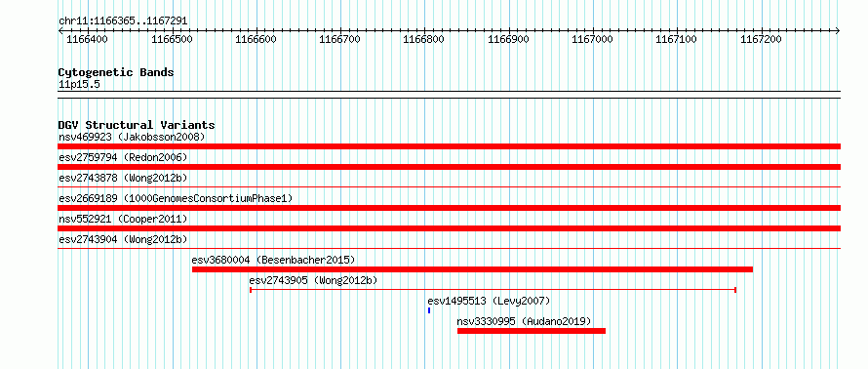Select the red bar under nsv552921

point(449,228)
